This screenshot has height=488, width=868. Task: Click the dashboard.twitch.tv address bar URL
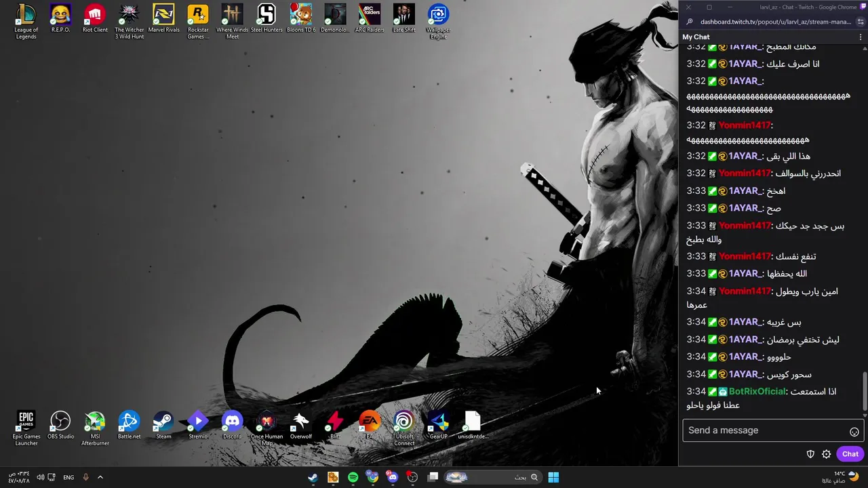pos(776,22)
